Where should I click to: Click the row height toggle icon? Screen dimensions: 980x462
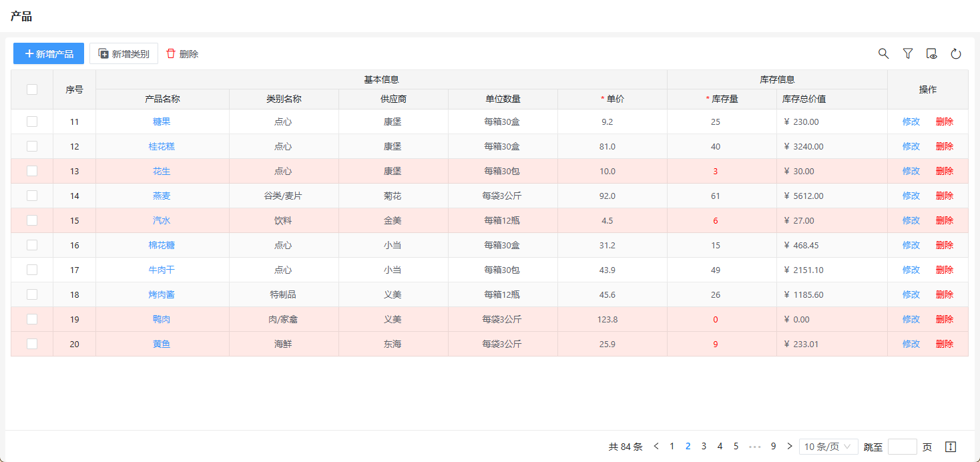pos(951,447)
